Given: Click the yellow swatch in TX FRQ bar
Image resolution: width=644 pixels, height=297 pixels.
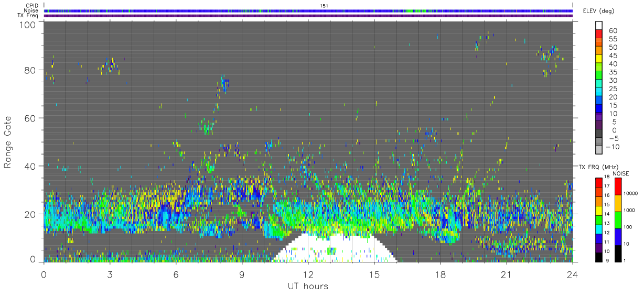Looking at the screenshot, I should click(599, 210).
